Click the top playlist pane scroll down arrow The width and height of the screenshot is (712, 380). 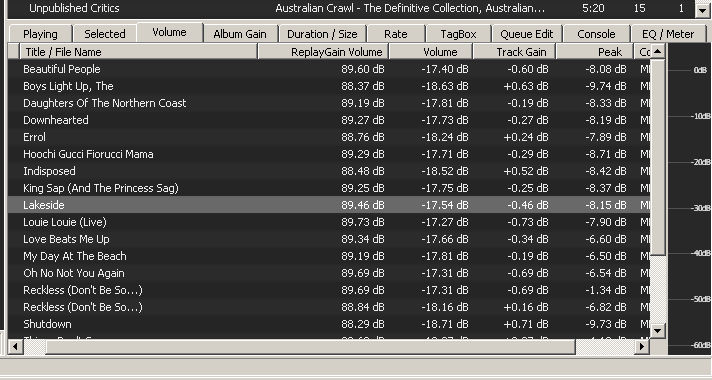(x=702, y=10)
